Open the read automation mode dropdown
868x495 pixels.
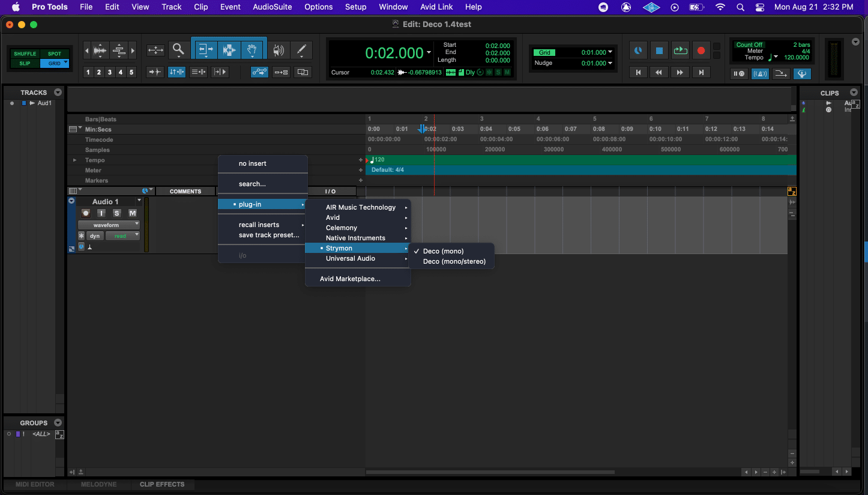click(122, 235)
